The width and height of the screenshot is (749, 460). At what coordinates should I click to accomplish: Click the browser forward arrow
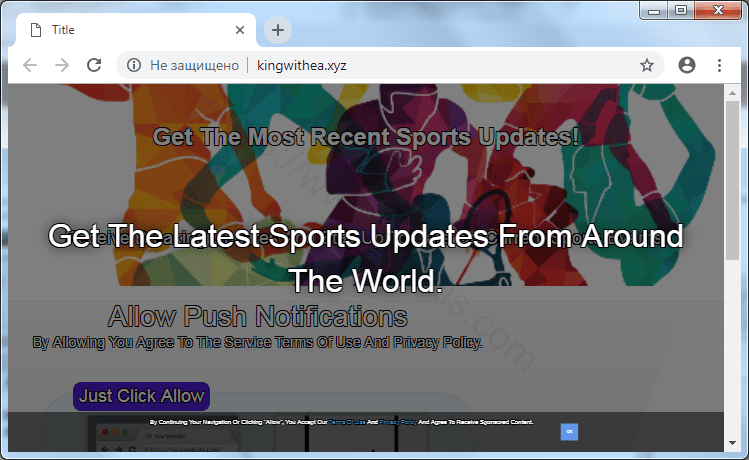[62, 65]
